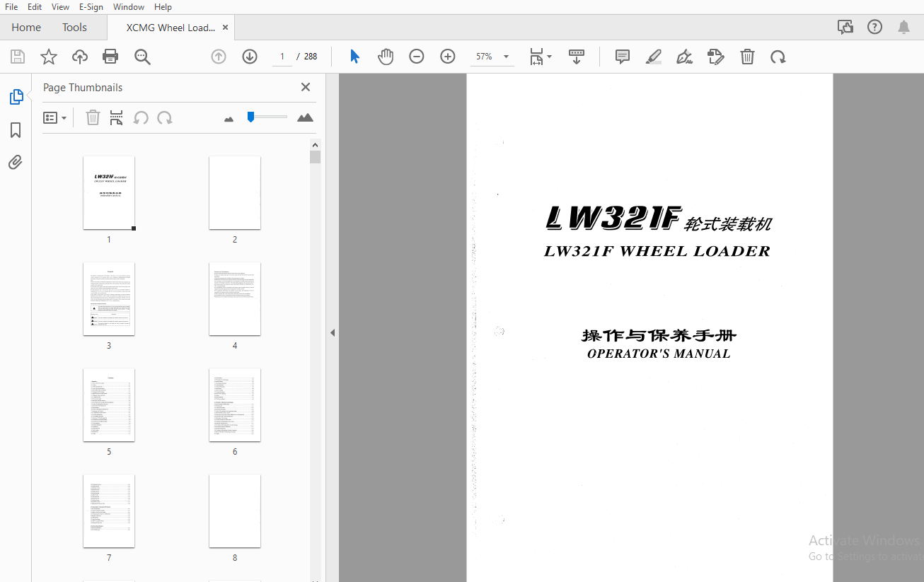The width and height of the screenshot is (924, 582).
Task: Open the share feedback chat icon
Action: [845, 28]
